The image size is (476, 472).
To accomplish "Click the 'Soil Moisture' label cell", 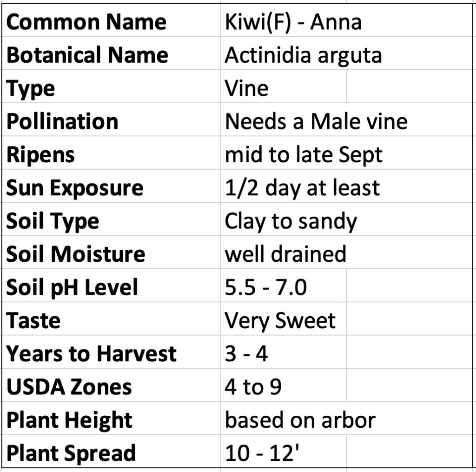I will pos(76,254).
